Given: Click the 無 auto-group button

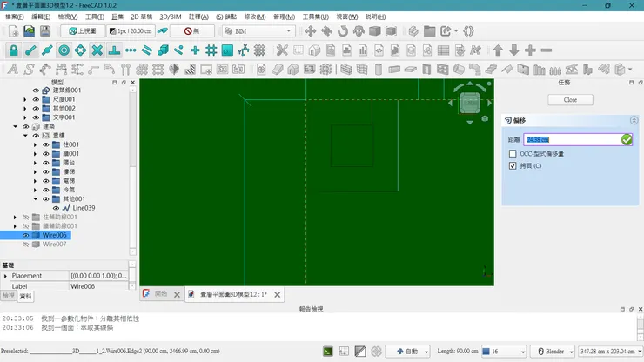Looking at the screenshot, I should 191,31.
